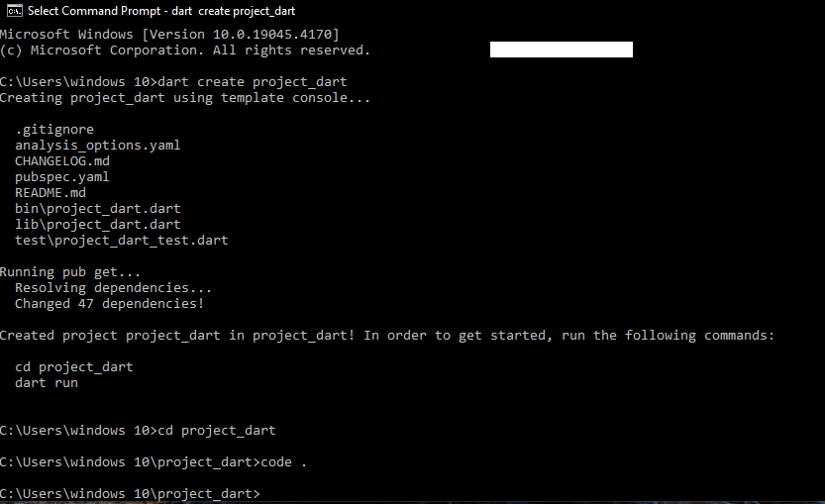Click test\project_dart_test.dart in the output
The image size is (825, 504).
(121, 240)
